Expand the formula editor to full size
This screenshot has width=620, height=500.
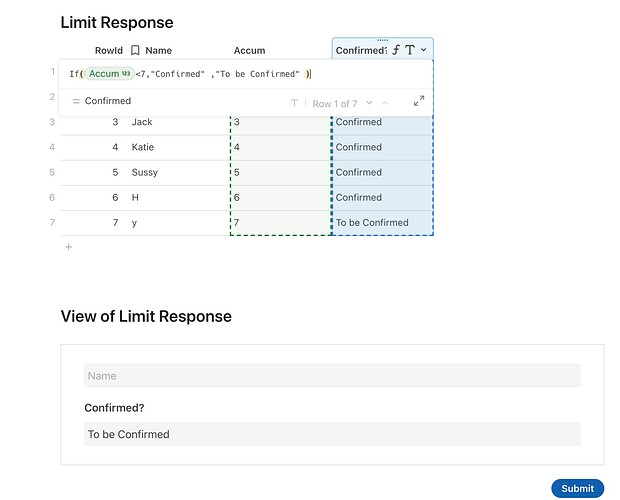(419, 101)
